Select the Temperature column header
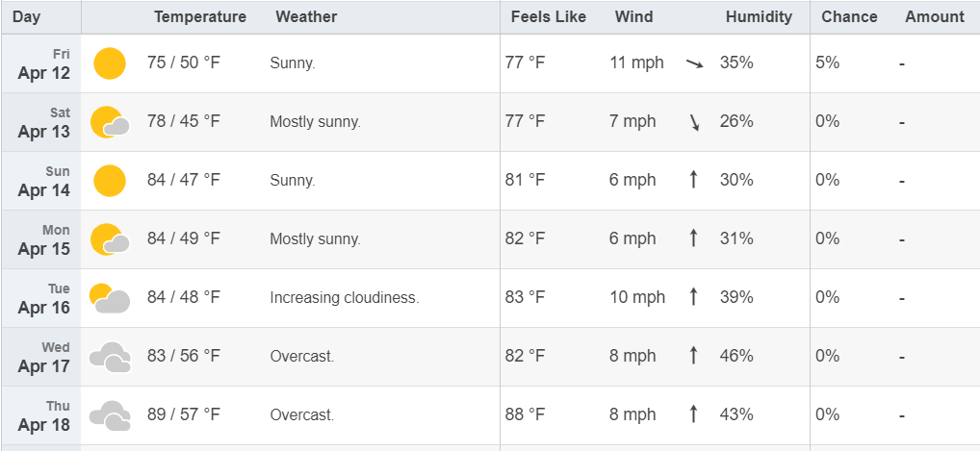The height and width of the screenshot is (451, 980). 200,17
